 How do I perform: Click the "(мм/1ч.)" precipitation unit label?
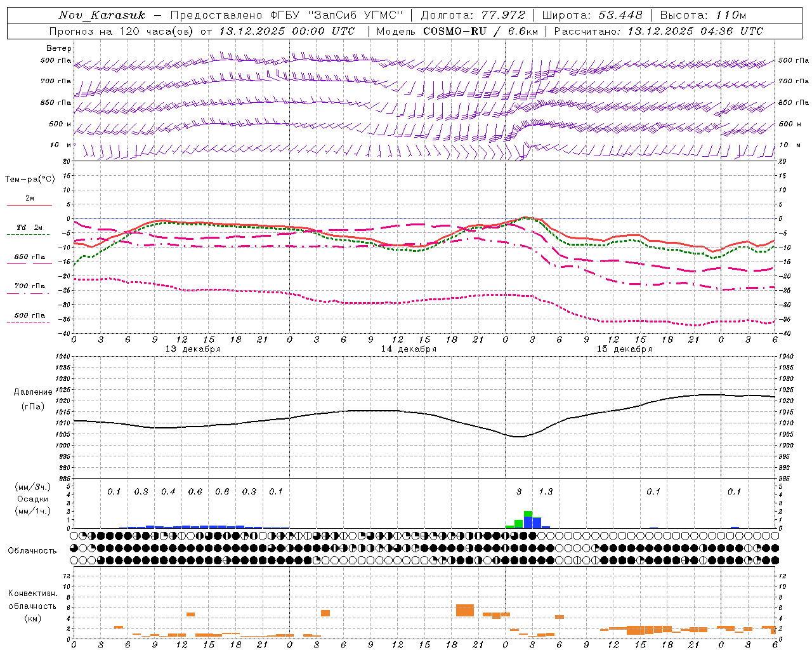(x=32, y=511)
